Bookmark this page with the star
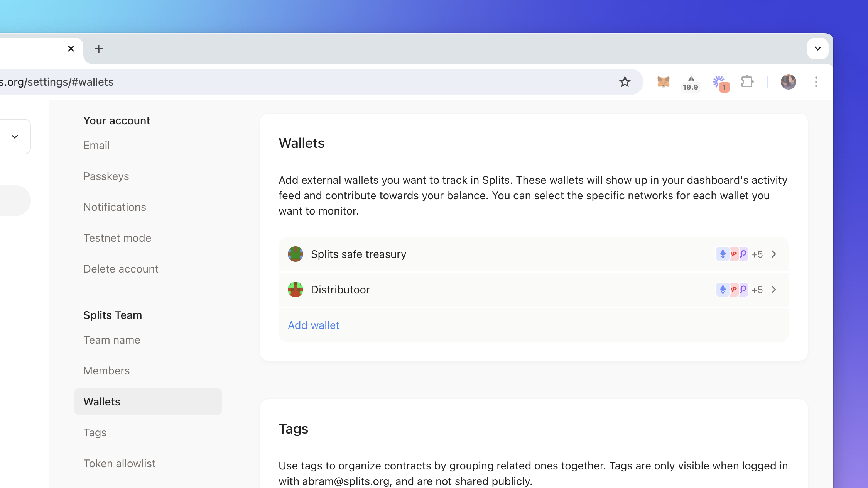The height and width of the screenshot is (488, 868). point(625,82)
